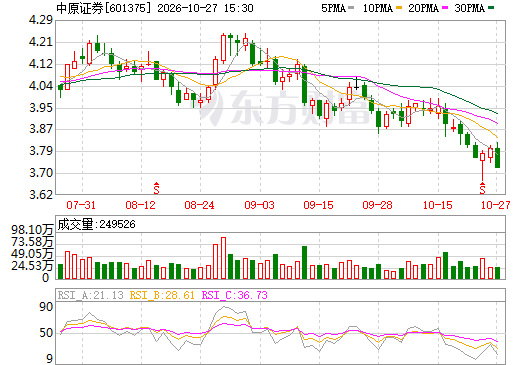Click the RSI_C:36.73 indicator value
This screenshot has height=365, width=520.
(235, 295)
